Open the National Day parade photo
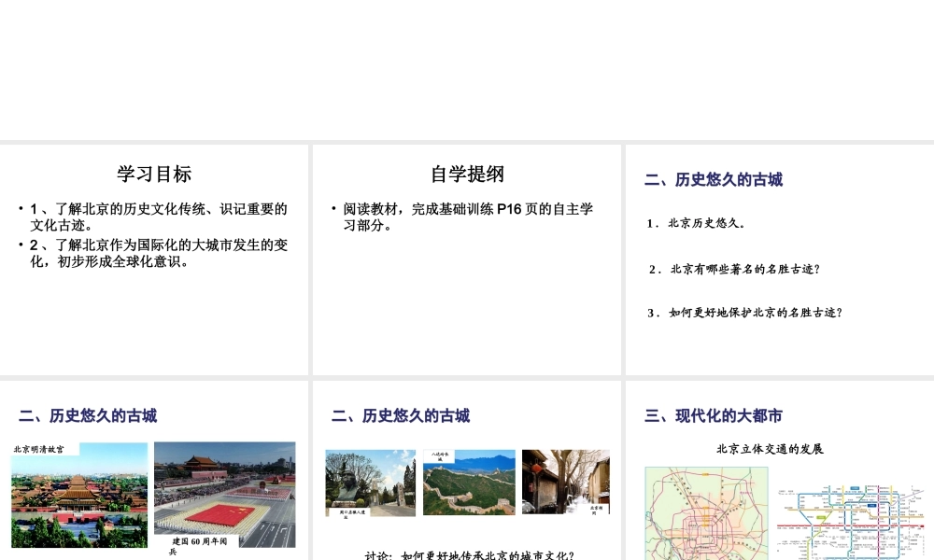This screenshot has height=560, width=934. click(224, 490)
